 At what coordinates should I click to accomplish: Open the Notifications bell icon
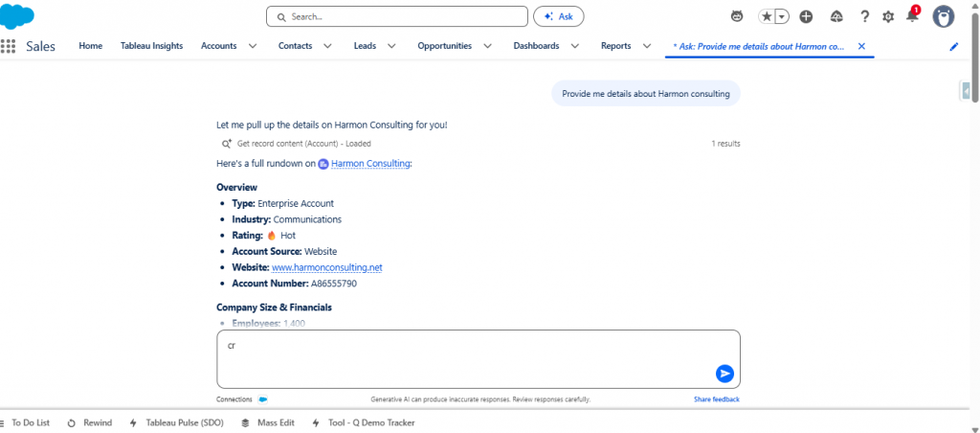pyautogui.click(x=912, y=17)
